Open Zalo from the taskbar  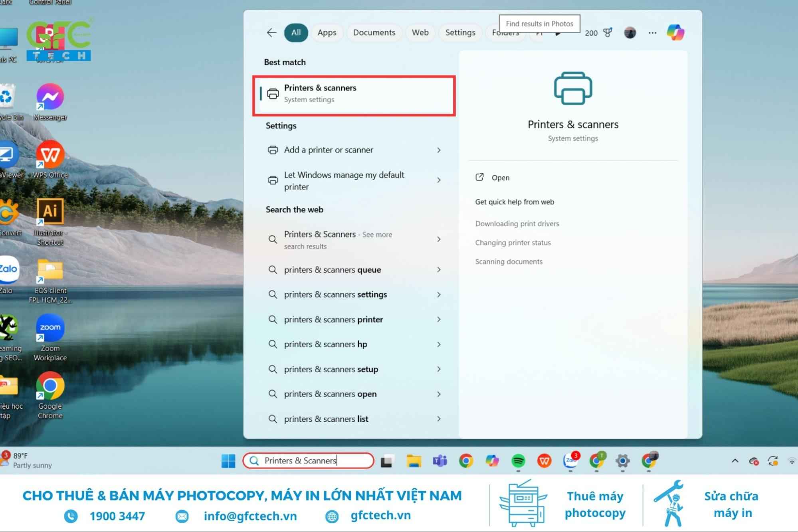pyautogui.click(x=570, y=461)
